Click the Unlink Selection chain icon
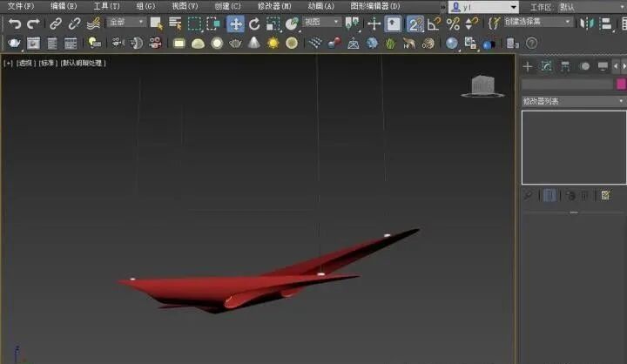Viewport: 627px width, 364px height. tap(74, 24)
